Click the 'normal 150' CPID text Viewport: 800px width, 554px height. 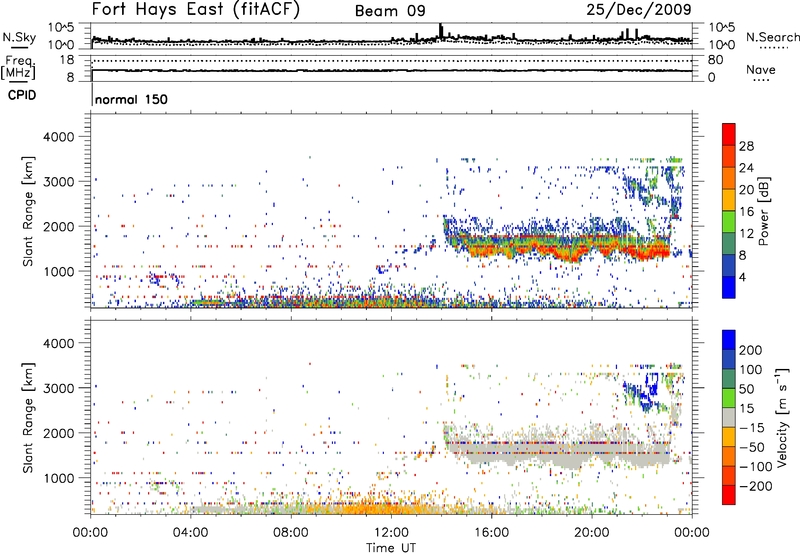click(131, 99)
